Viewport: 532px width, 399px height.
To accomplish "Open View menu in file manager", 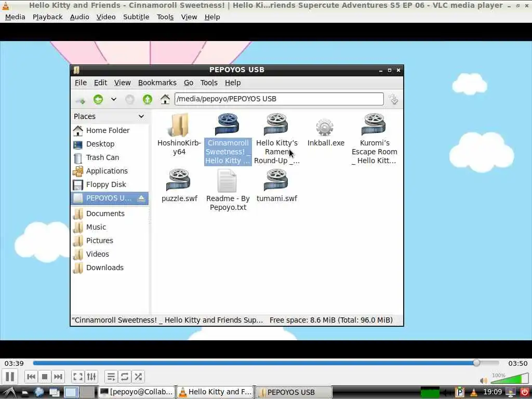I will [122, 83].
